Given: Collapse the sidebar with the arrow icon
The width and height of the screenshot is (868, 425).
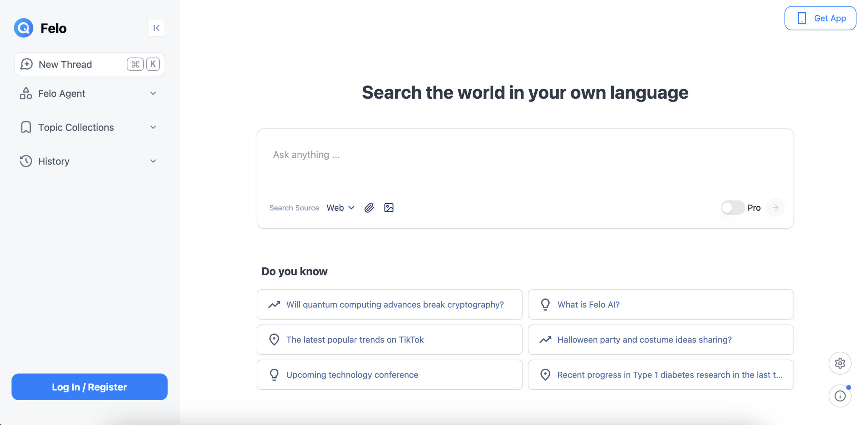Looking at the screenshot, I should click(x=156, y=28).
